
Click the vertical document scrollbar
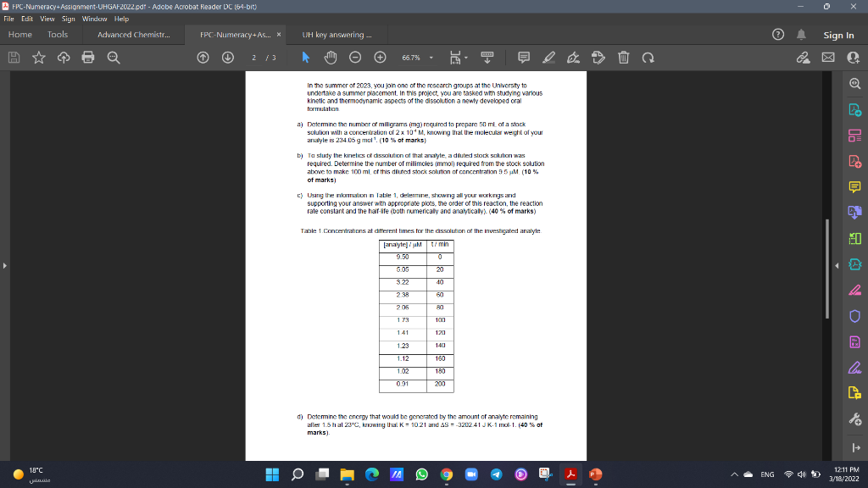click(x=827, y=269)
